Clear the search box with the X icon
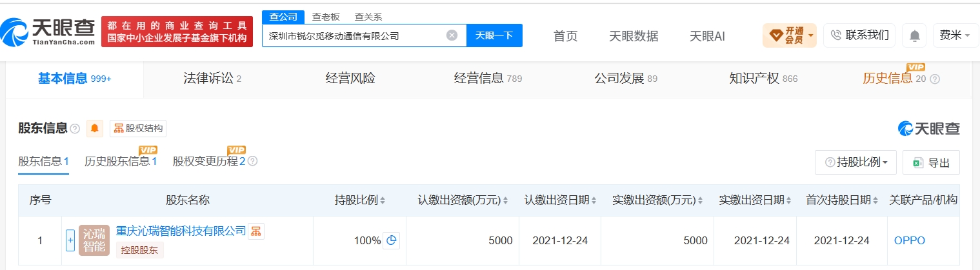The height and width of the screenshot is (270, 980). point(452,35)
